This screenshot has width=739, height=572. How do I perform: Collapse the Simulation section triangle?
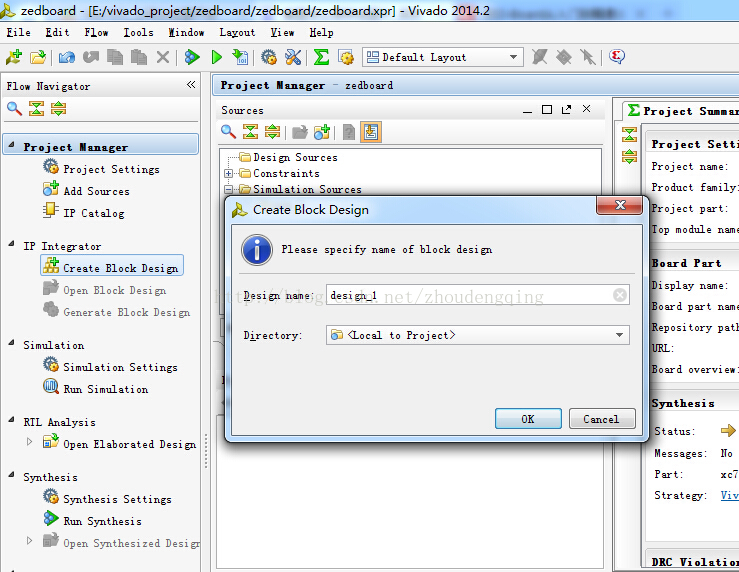click(x=11, y=343)
